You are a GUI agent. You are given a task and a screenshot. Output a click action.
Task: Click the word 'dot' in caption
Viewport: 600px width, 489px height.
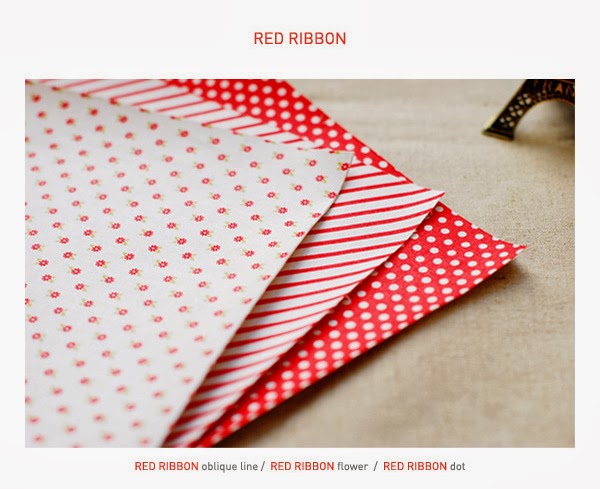(458, 466)
